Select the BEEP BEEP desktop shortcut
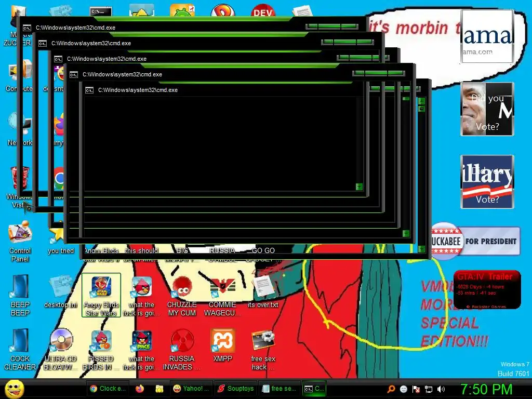 [20, 295]
